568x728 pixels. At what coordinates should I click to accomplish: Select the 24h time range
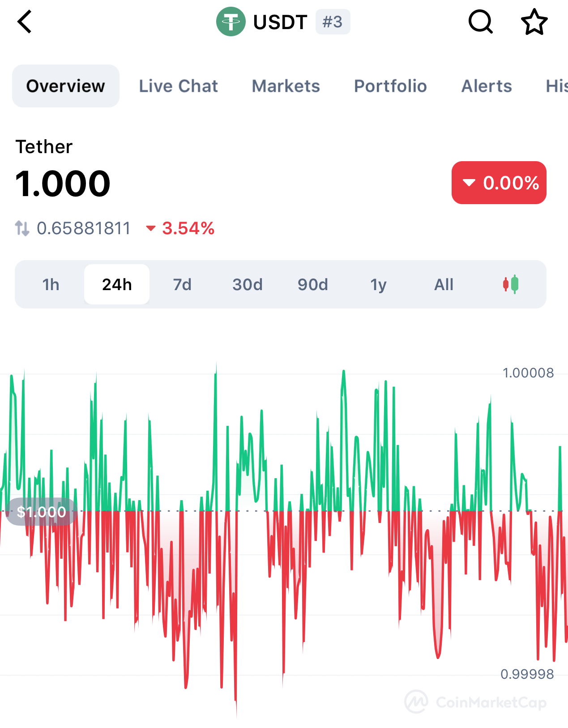pyautogui.click(x=117, y=284)
